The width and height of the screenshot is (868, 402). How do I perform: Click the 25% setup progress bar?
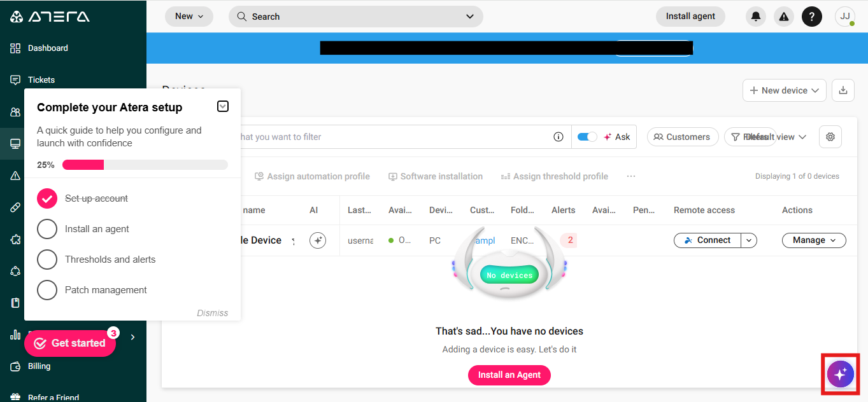point(145,165)
